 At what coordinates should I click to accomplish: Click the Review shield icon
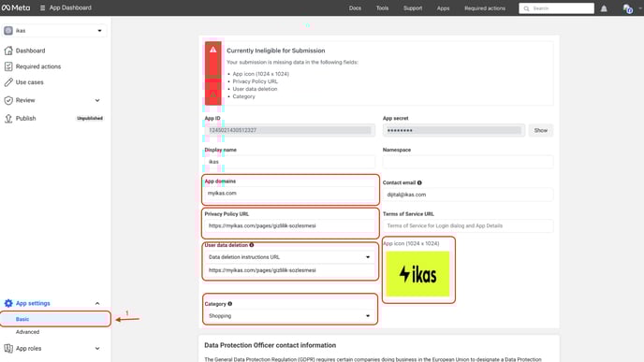click(8, 100)
